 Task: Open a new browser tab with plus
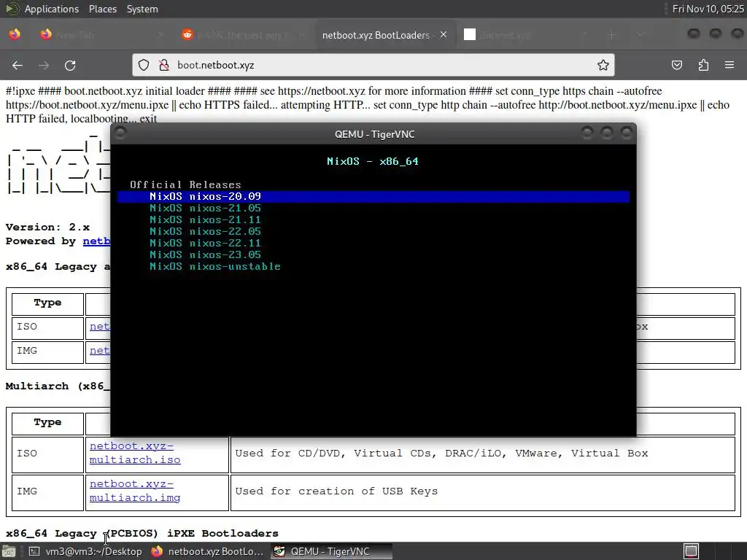612,35
